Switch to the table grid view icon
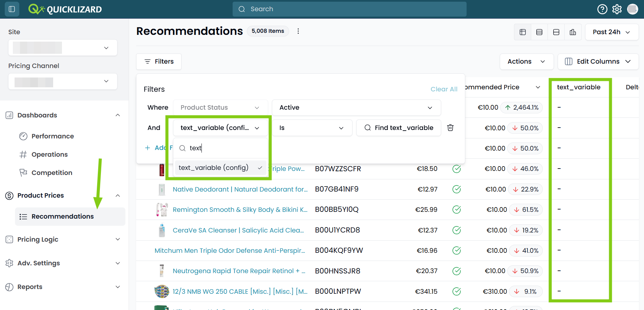This screenshot has width=644, height=310. [x=523, y=32]
